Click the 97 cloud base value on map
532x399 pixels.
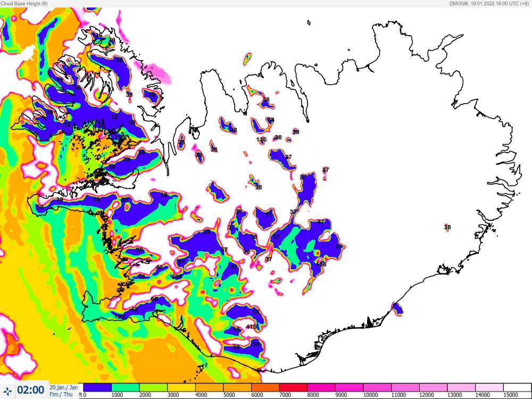tap(181, 262)
